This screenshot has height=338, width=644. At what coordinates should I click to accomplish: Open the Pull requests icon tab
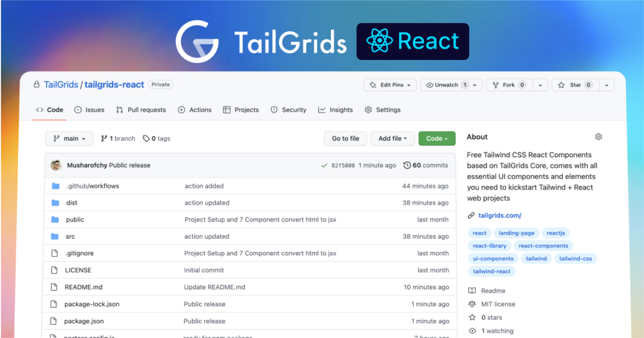tap(120, 109)
